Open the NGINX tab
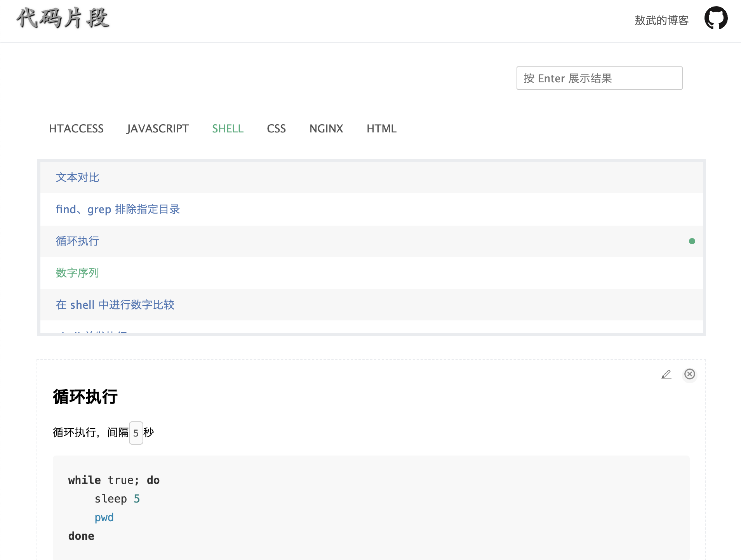 (x=326, y=129)
